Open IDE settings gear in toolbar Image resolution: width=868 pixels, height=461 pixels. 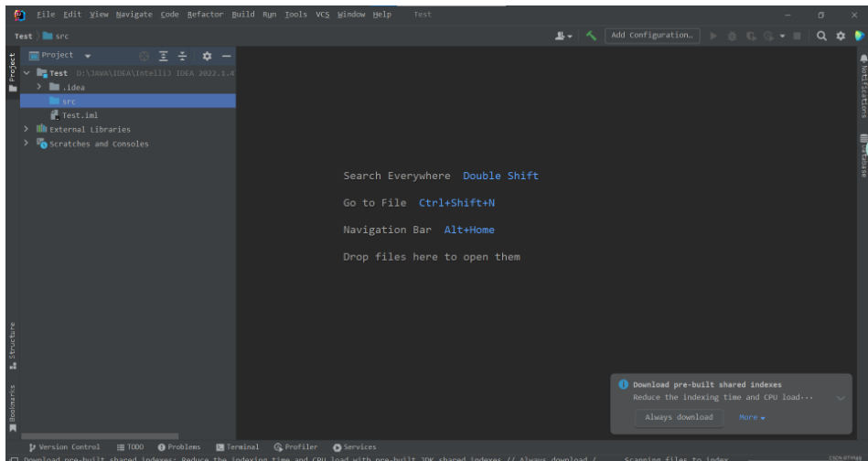pyautogui.click(x=841, y=36)
